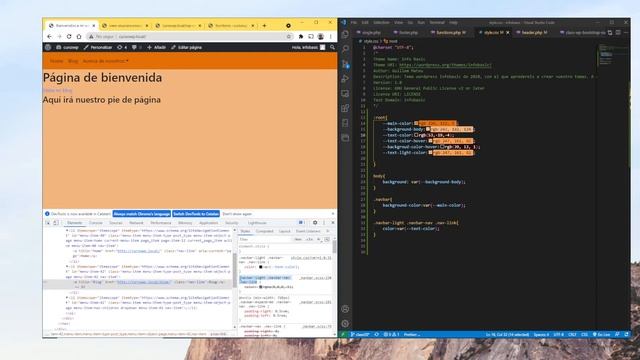The image size is (640, 360).
Task: Toggle the .cls class editor in Styles
Action: pyautogui.click(x=309, y=240)
